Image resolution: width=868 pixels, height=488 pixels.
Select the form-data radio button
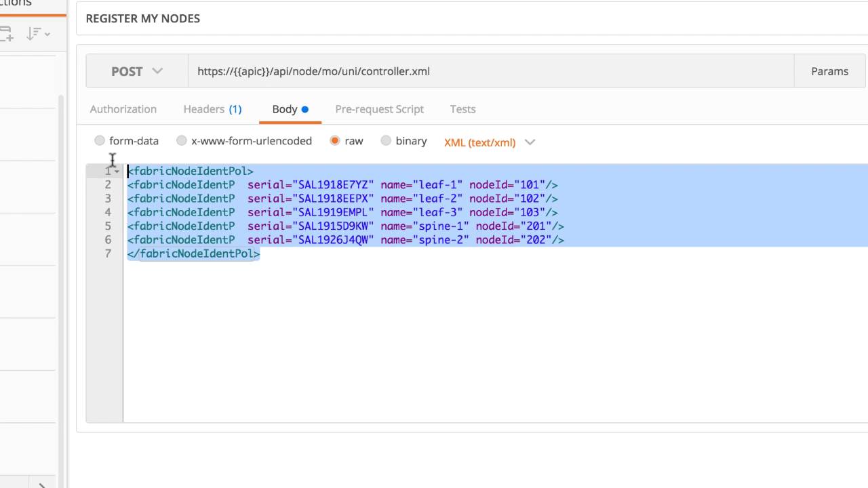(x=100, y=141)
